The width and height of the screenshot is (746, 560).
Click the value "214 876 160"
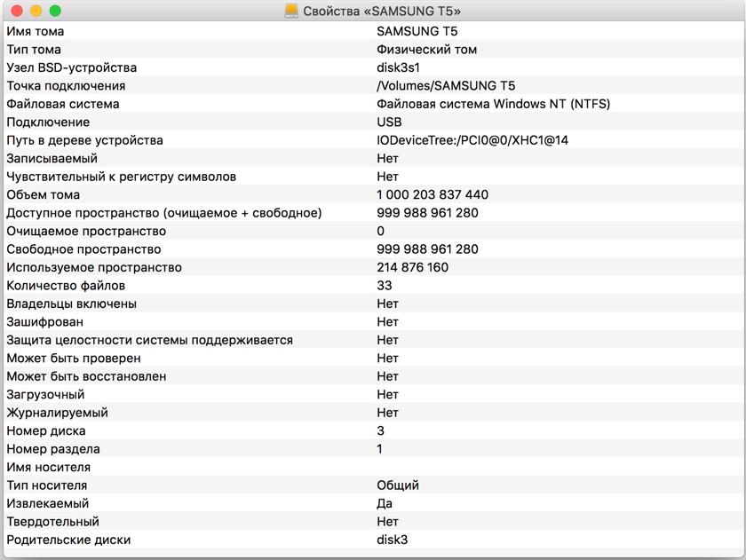tap(412, 268)
